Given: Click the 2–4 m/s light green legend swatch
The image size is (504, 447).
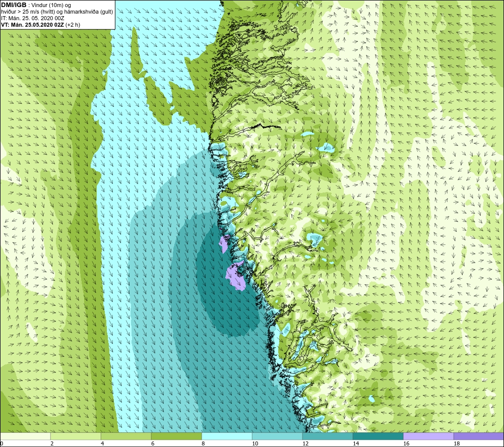Looking at the screenshot, I should (x=76, y=436).
